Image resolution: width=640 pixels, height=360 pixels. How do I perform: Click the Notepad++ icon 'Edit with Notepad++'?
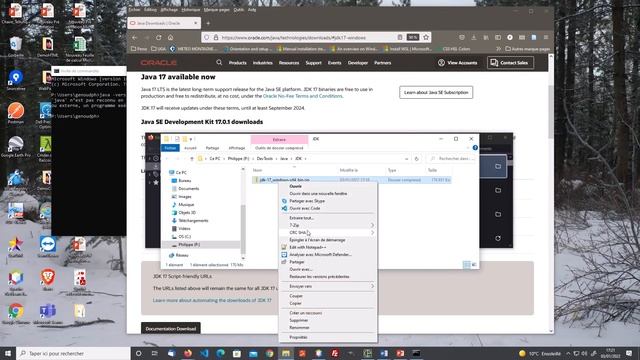[x=284, y=247]
